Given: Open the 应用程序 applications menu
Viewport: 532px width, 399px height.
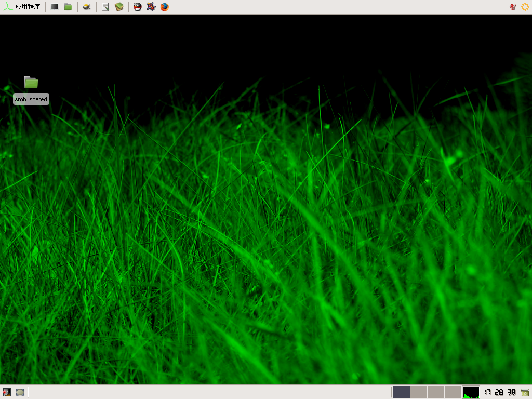Looking at the screenshot, I should 22,7.
